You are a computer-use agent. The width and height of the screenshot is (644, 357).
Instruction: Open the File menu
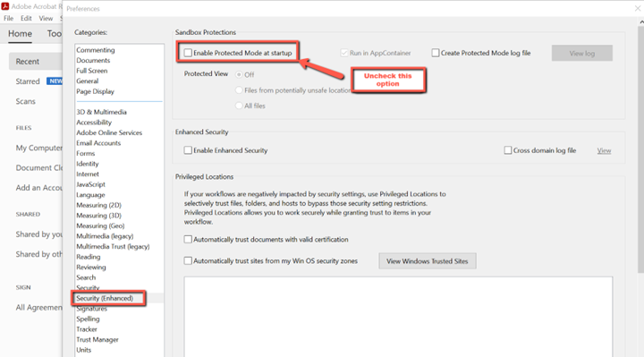point(9,19)
